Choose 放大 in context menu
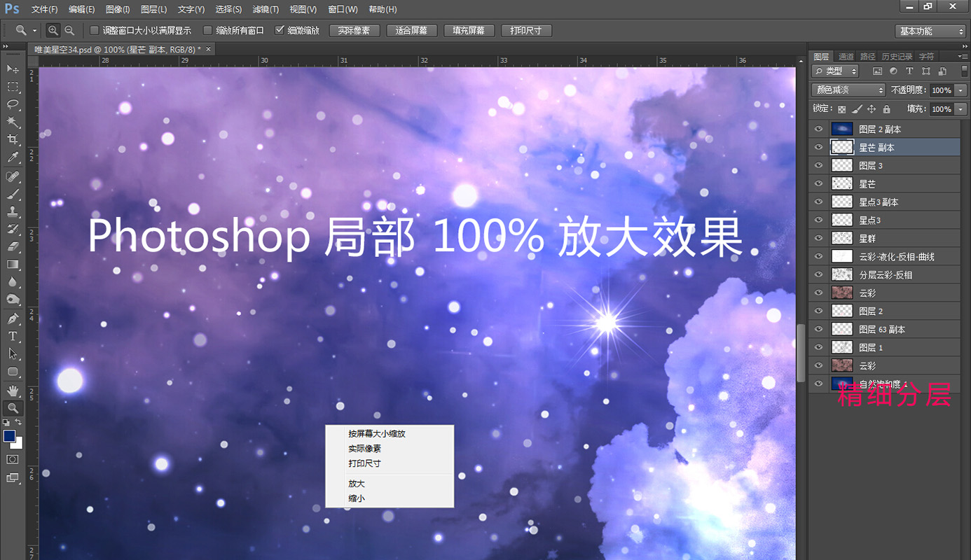Viewport: 971px width, 560px height. point(357,484)
